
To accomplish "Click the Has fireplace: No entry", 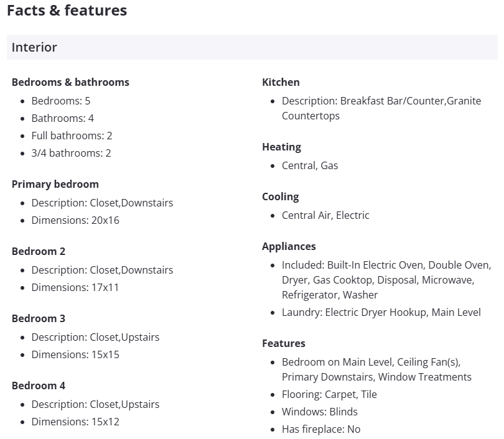I will click(x=321, y=429).
